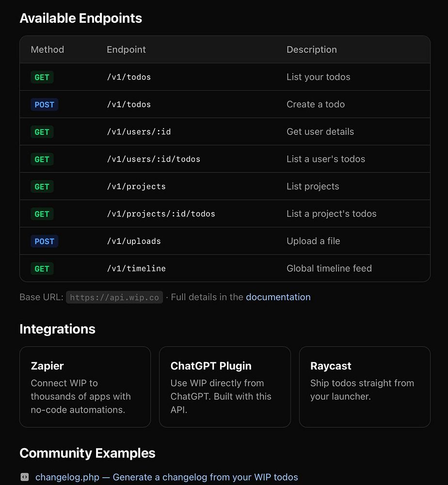Click the GET badge for Get user details
448x485 pixels.
click(x=42, y=132)
